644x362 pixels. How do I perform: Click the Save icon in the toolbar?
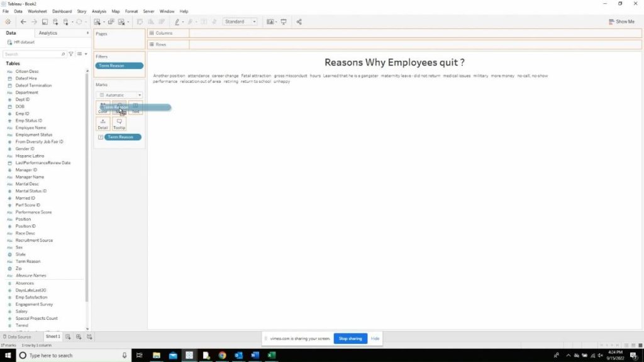[x=45, y=21]
